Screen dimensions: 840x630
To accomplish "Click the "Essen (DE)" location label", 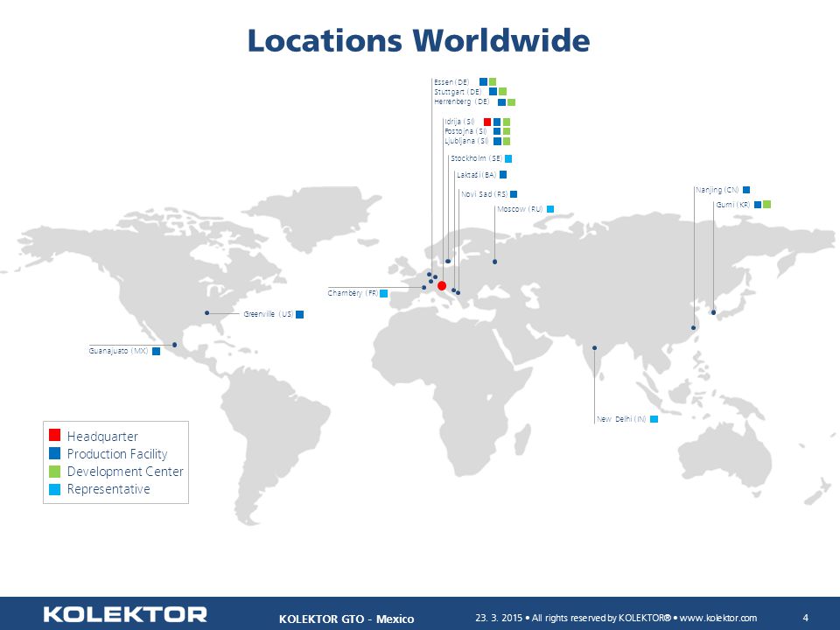I will [x=451, y=82].
